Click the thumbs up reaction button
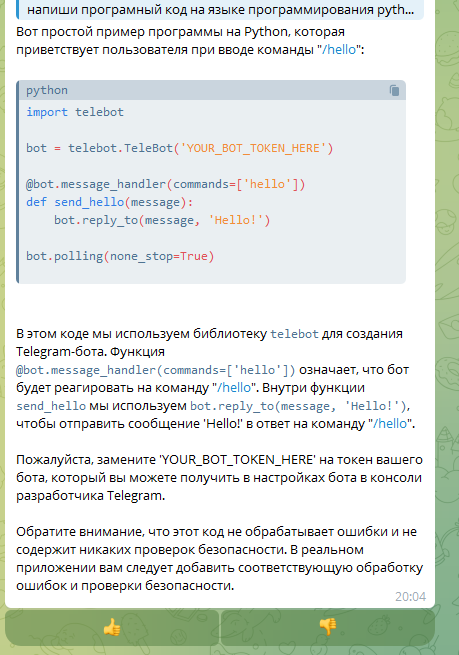This screenshot has height=655, width=459. coord(112,627)
